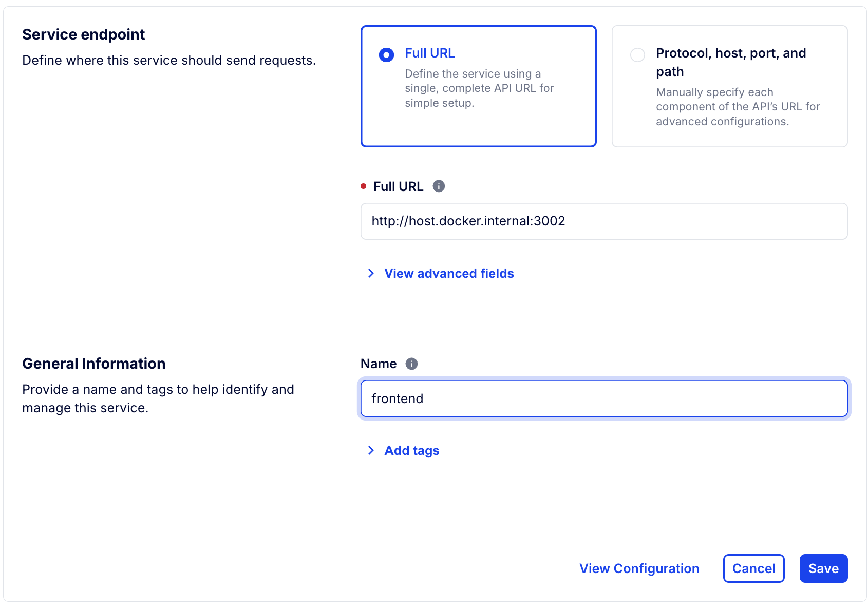
Task: Focus the Full URL input with host.docker.internal
Action: click(603, 221)
